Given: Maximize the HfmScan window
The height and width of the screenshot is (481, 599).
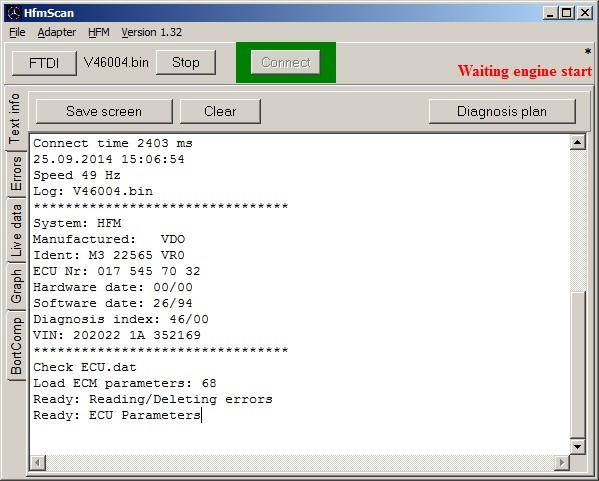Looking at the screenshot, I should pos(567,13).
